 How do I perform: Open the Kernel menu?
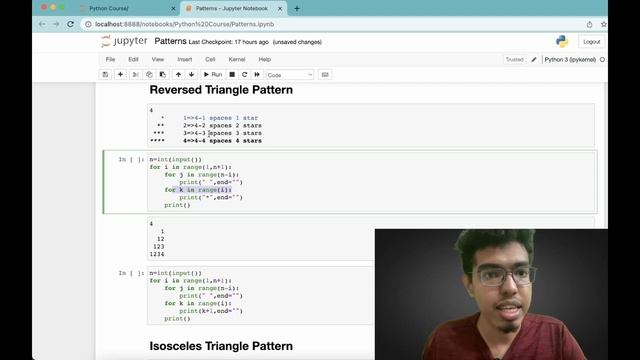coord(237,59)
